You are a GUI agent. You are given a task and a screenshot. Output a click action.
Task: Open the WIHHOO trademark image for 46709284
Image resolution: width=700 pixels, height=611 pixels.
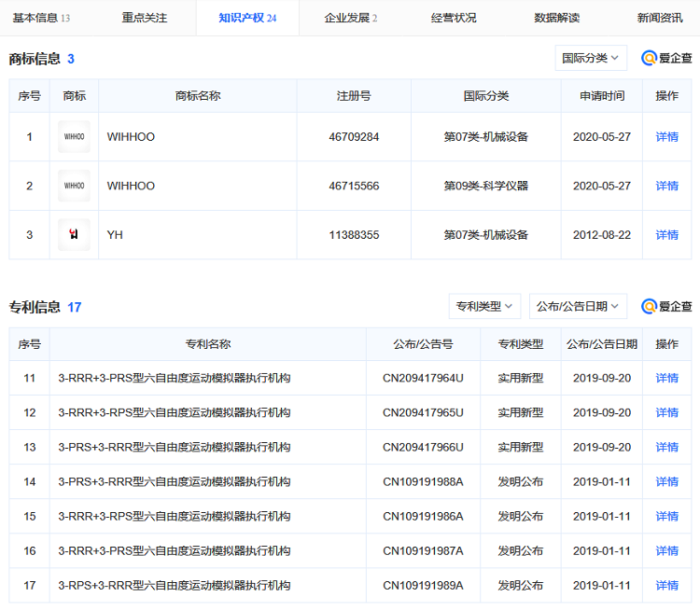pos(74,137)
